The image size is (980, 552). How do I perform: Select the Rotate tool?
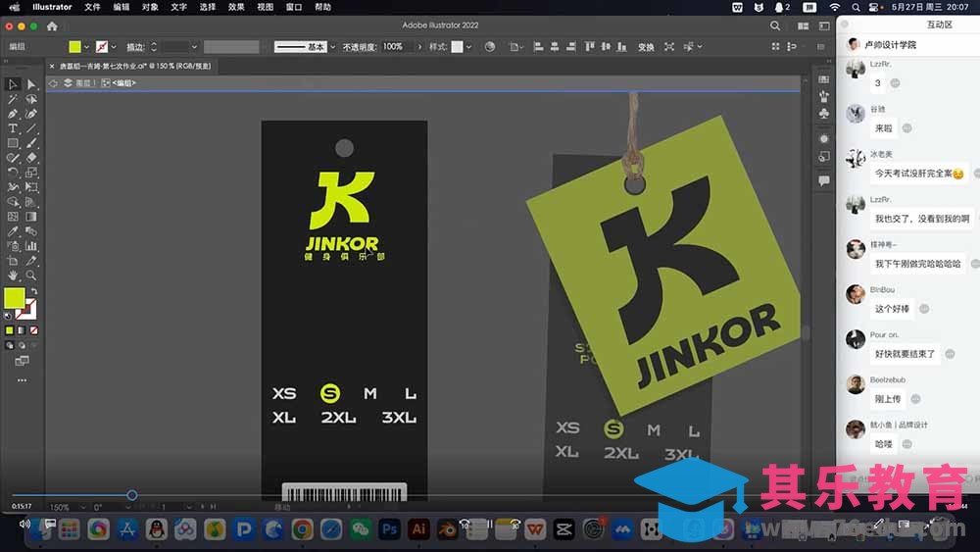pyautogui.click(x=13, y=173)
